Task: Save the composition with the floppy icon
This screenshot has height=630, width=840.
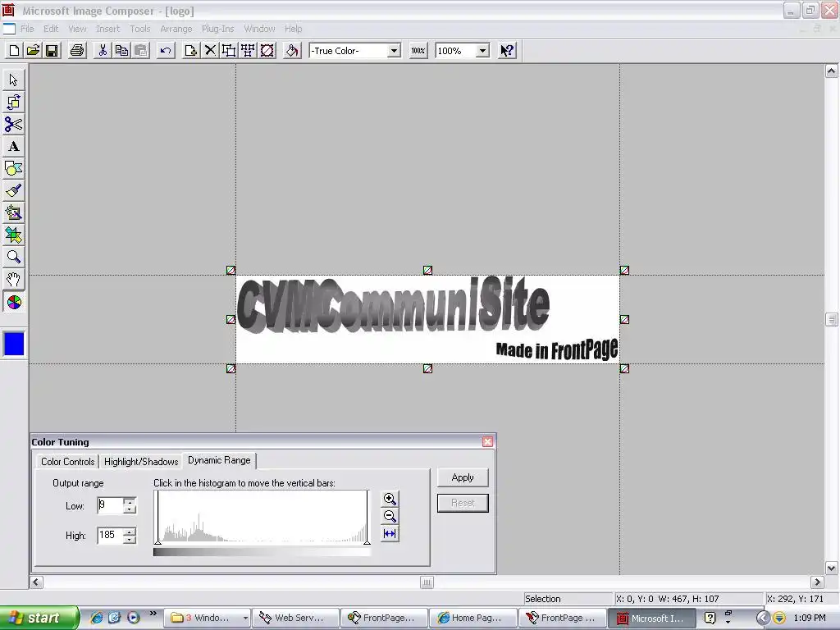Action: coord(52,51)
